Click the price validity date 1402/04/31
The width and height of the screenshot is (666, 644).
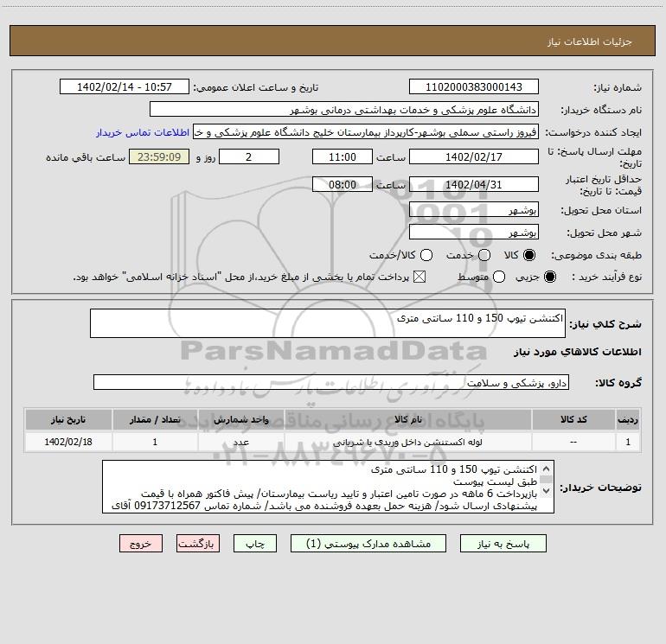tap(474, 184)
